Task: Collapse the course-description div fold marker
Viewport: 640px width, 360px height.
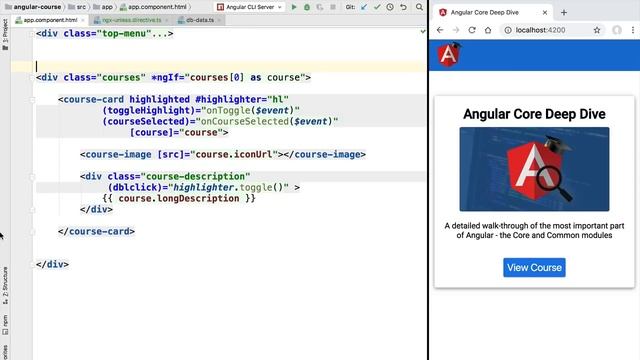Action: pos(32,177)
